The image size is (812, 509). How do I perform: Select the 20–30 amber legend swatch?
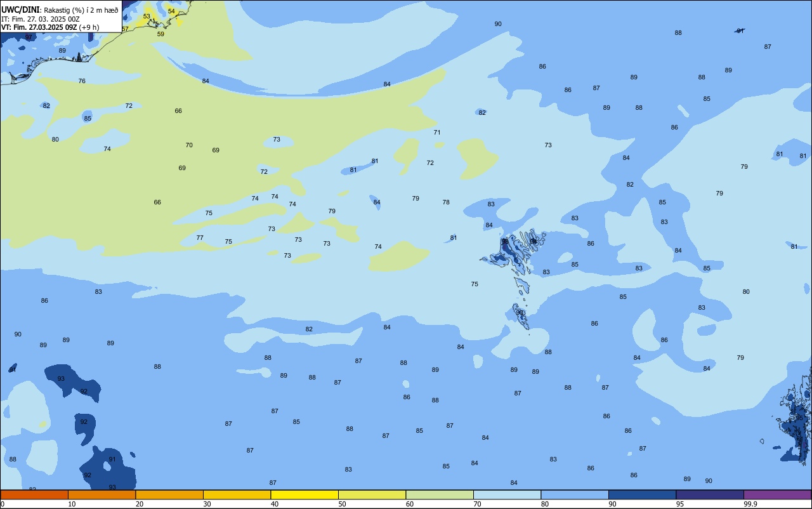(x=169, y=494)
